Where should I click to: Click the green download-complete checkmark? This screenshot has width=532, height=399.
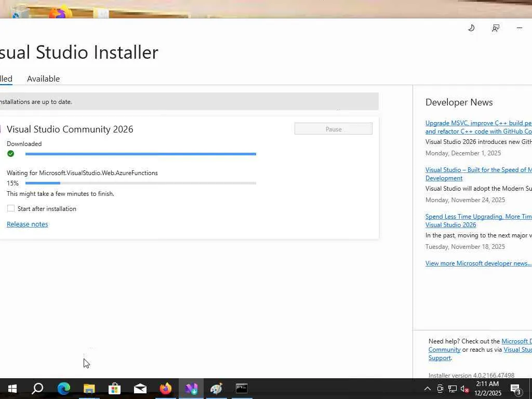tap(10, 154)
